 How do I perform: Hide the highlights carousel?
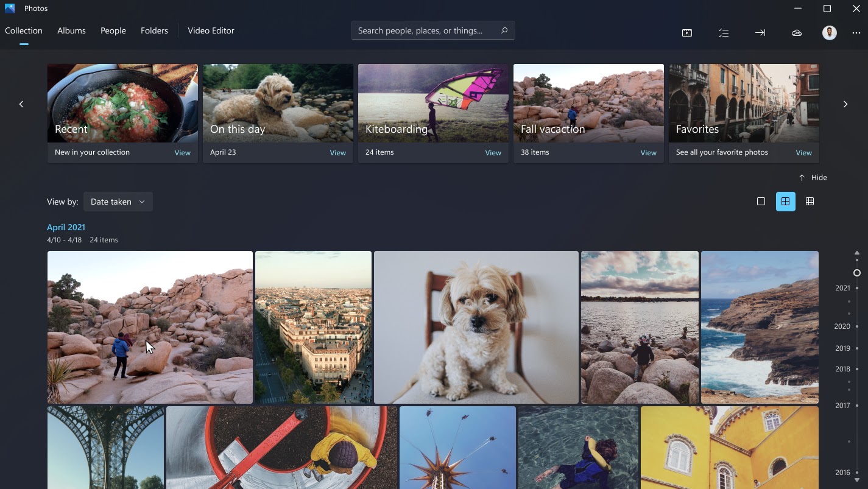click(x=813, y=178)
